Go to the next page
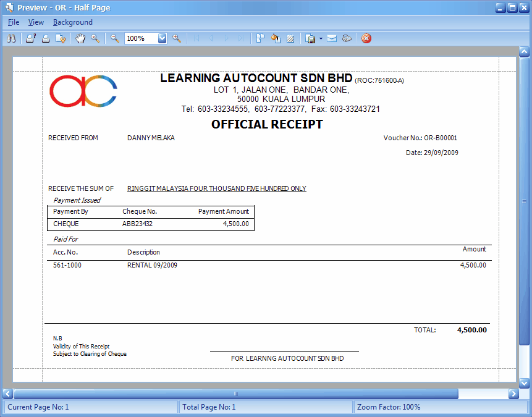This screenshot has width=532, height=417. coord(226,38)
